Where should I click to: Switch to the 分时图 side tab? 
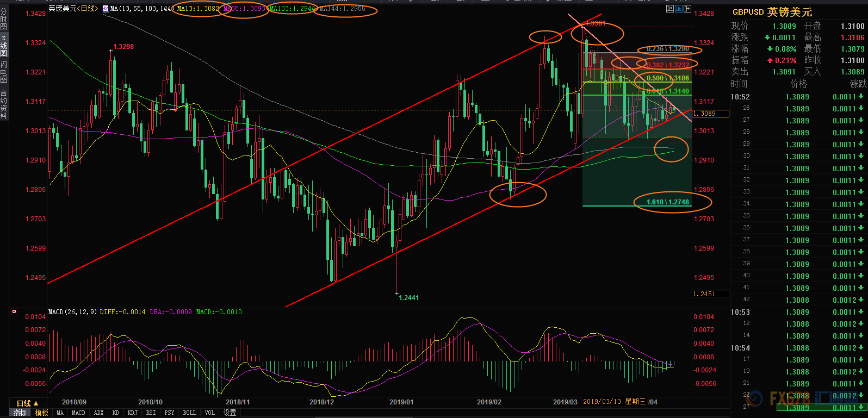(4, 19)
